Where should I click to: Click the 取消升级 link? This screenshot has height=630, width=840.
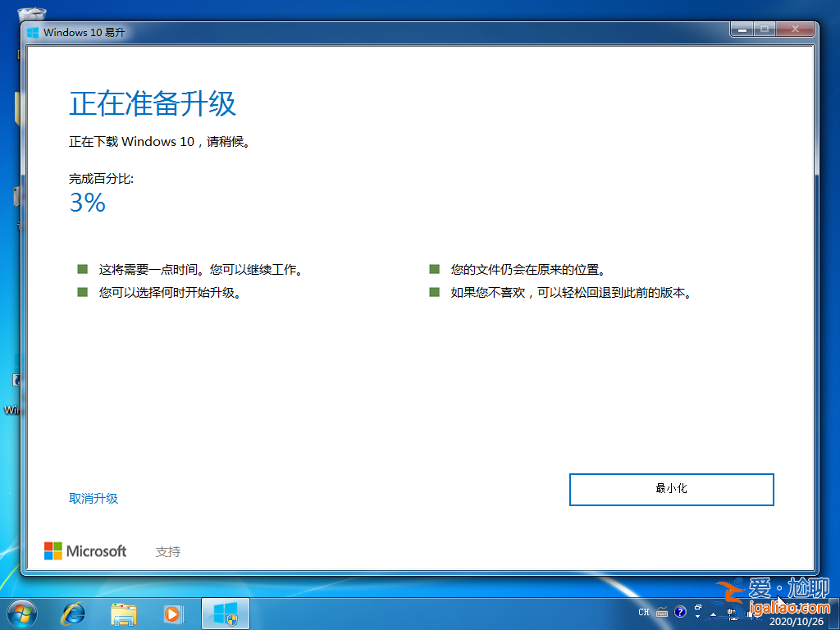(94, 498)
